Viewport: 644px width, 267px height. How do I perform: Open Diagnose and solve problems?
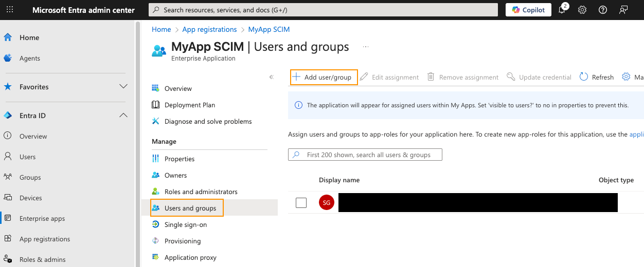208,121
